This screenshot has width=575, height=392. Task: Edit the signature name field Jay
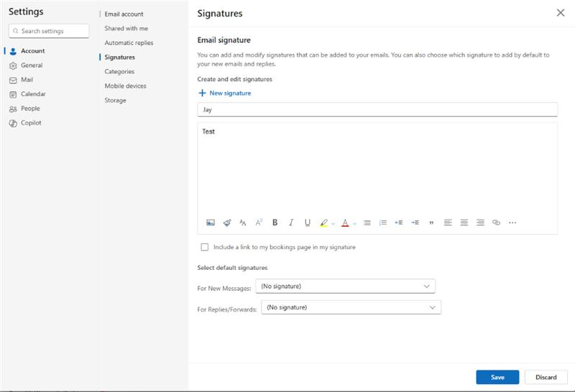pyautogui.click(x=377, y=110)
